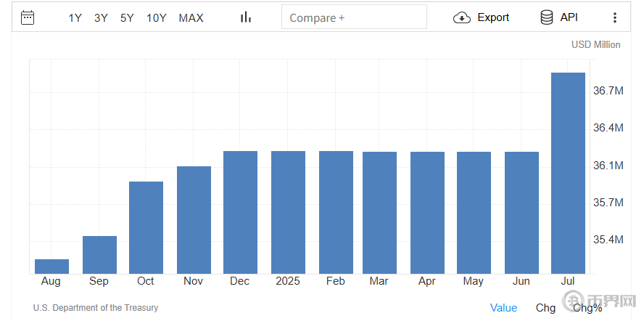Open the chart type bar icon

point(246,17)
